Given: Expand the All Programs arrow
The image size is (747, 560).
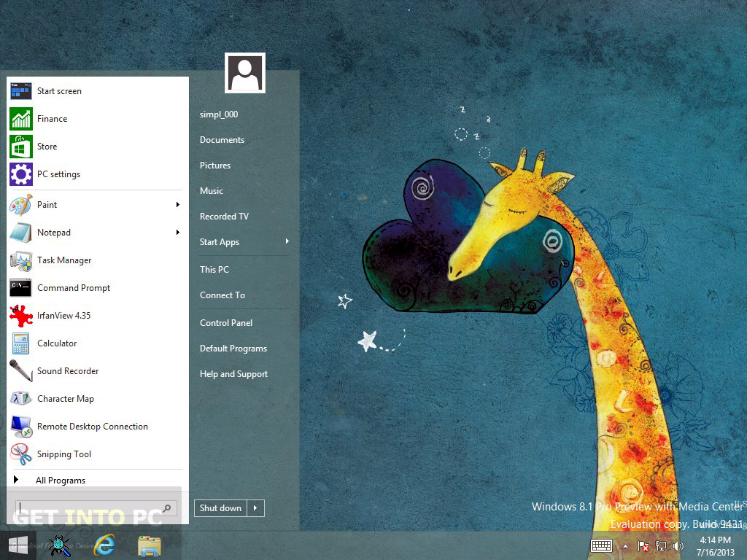Looking at the screenshot, I should click(16, 480).
